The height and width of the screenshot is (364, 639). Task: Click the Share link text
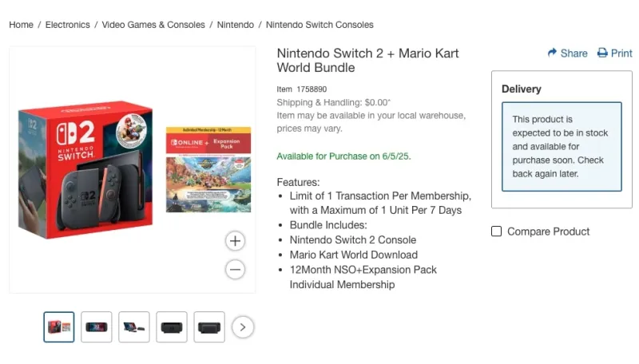[x=574, y=53]
